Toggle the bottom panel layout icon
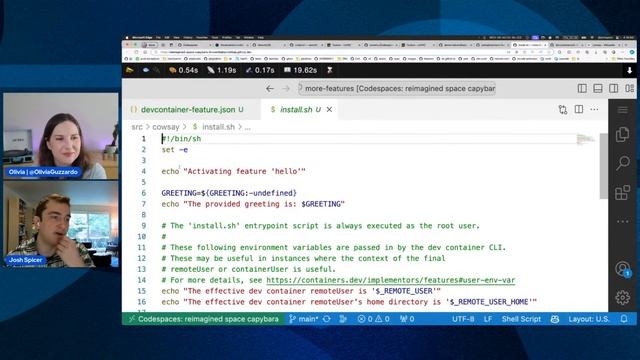The height and width of the screenshot is (360, 640). pyautogui.click(x=598, y=89)
